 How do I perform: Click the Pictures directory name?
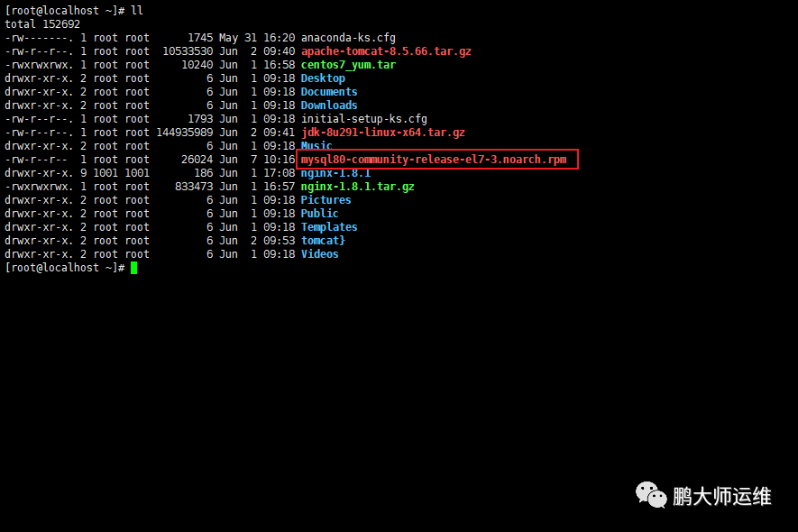click(326, 200)
